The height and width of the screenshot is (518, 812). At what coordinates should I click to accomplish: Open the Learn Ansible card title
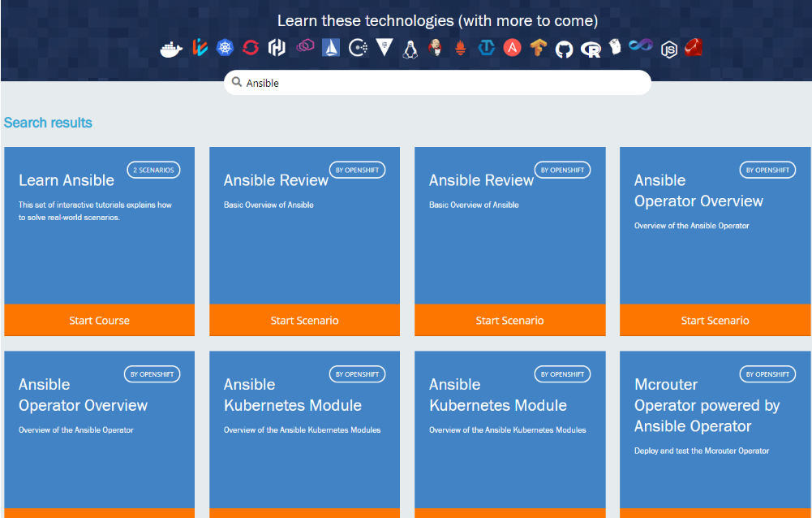[x=67, y=180]
